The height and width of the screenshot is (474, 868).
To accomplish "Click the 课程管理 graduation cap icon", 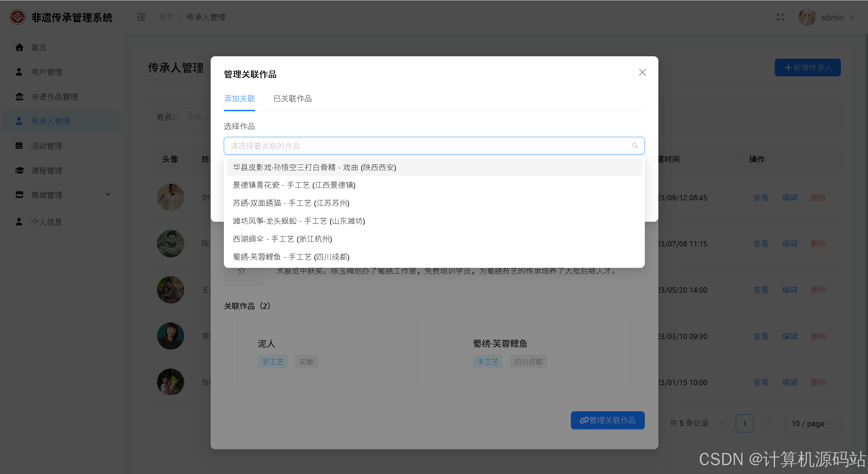I will [x=20, y=171].
